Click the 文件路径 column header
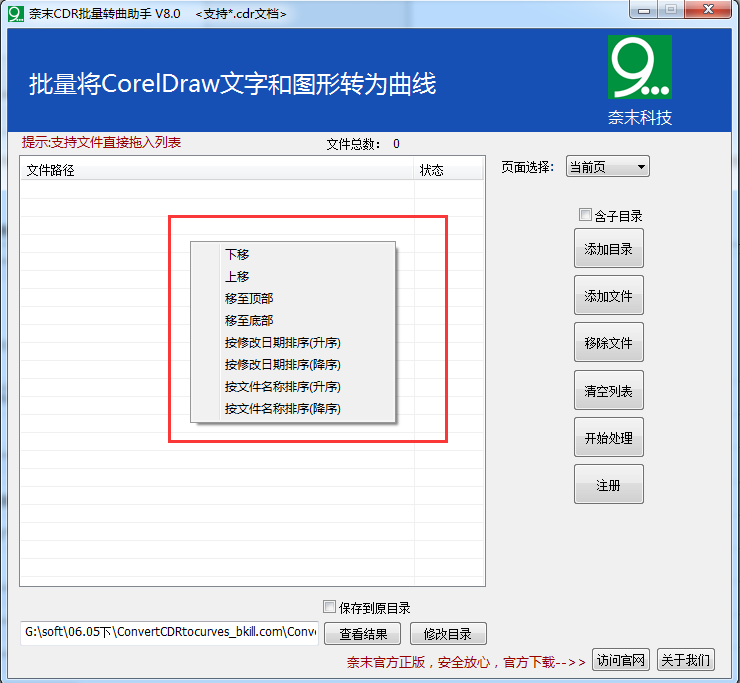Screen dimensions: 740x683 click(217, 170)
